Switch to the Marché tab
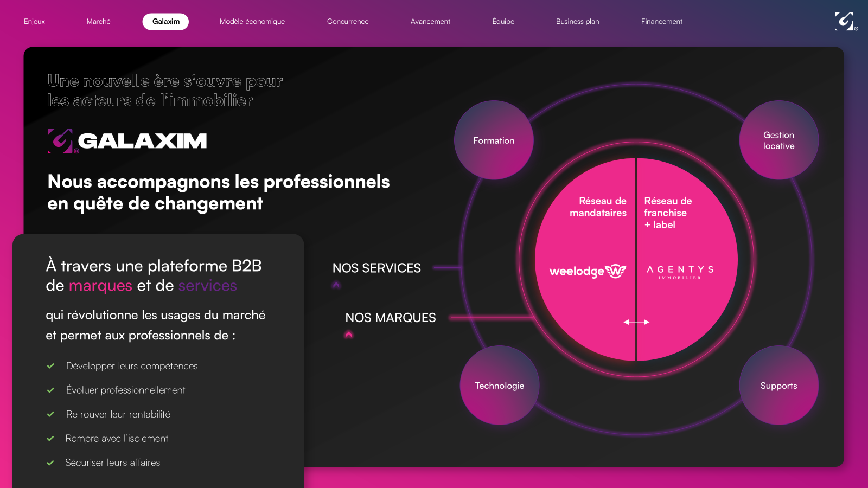This screenshot has height=488, width=868. click(x=98, y=22)
